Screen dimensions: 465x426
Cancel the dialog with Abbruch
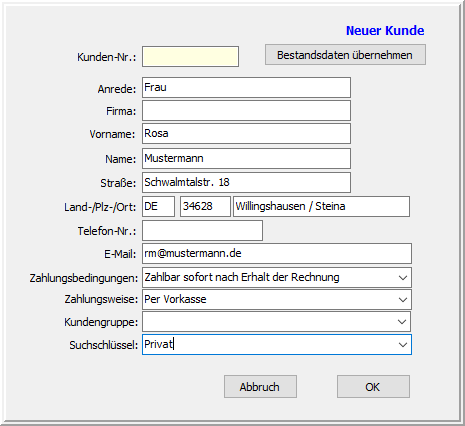point(260,387)
